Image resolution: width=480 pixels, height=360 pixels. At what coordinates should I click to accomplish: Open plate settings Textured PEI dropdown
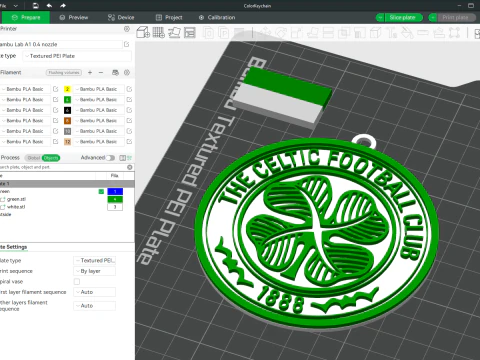95,260
